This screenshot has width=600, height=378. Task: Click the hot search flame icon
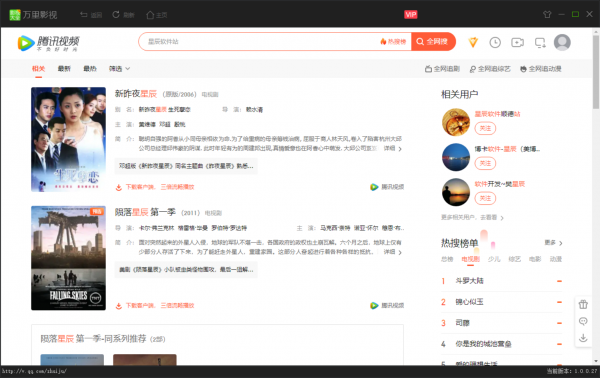tap(383, 41)
